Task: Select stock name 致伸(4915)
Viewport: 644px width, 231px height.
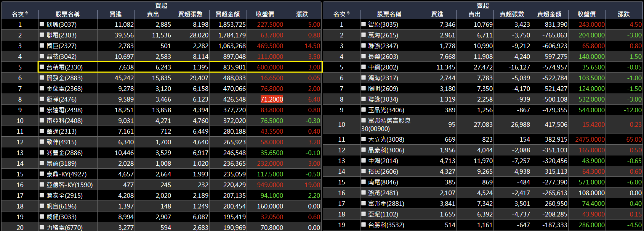Action: [61, 142]
